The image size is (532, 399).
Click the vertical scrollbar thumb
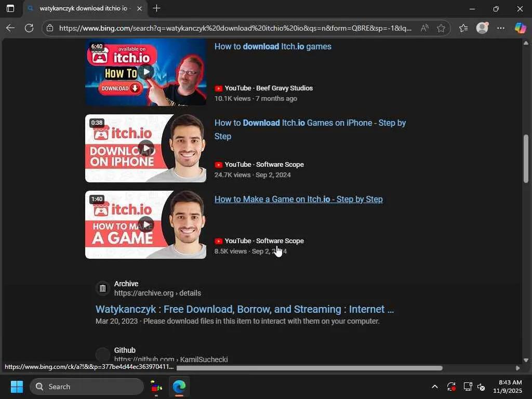point(526,159)
